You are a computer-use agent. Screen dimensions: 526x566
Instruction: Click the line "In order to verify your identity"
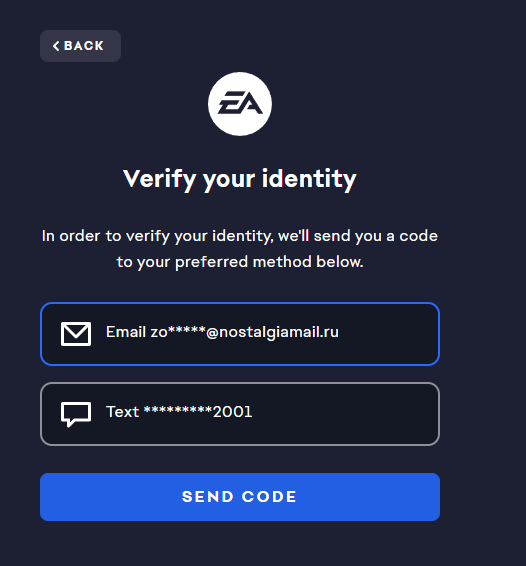157,236
